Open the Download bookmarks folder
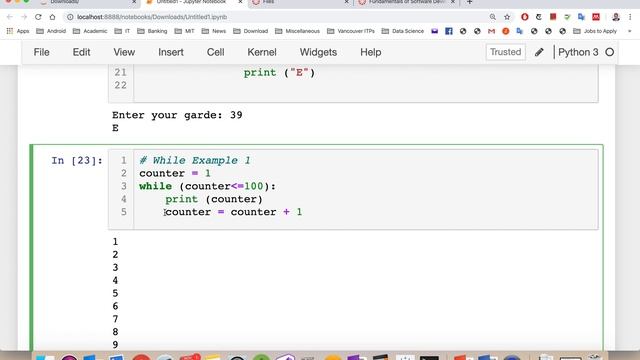 251,31
